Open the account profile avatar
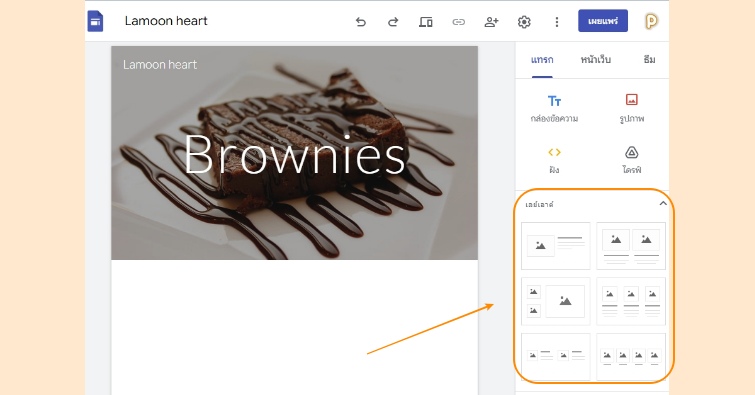The height and width of the screenshot is (395, 755). (651, 21)
